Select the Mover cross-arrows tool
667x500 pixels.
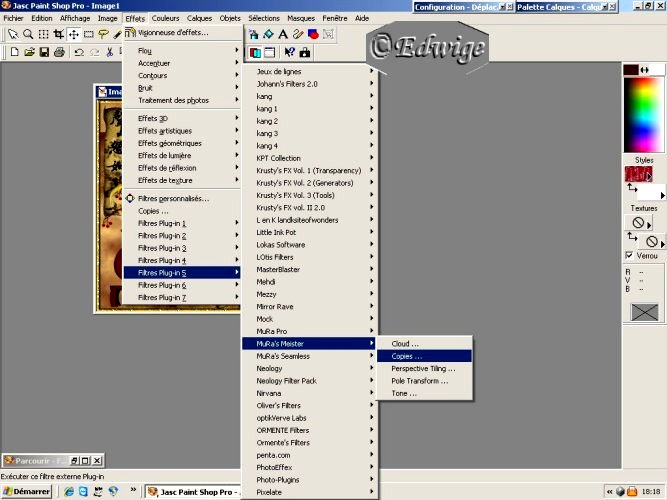74,34
